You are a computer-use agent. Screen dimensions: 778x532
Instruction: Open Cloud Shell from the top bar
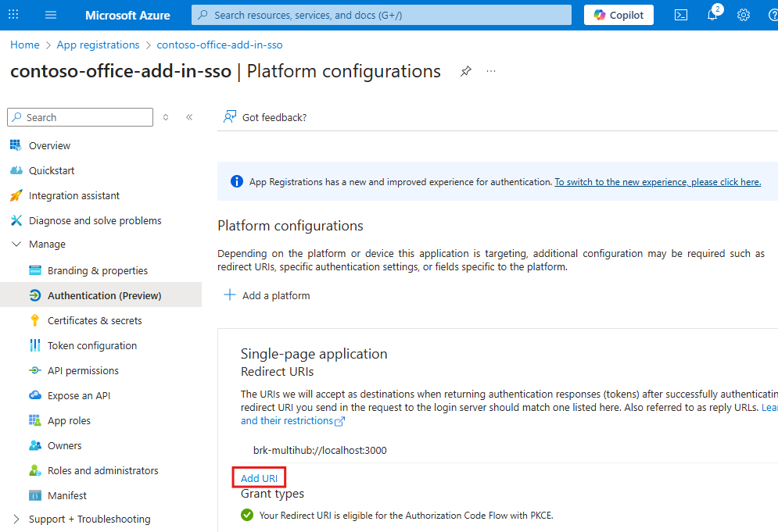[x=680, y=15]
